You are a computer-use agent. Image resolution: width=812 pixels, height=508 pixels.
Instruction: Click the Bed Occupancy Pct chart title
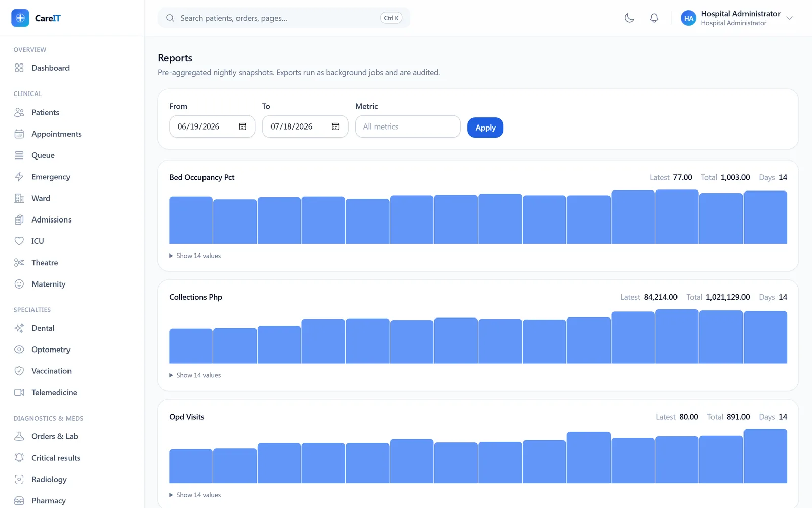tap(202, 177)
